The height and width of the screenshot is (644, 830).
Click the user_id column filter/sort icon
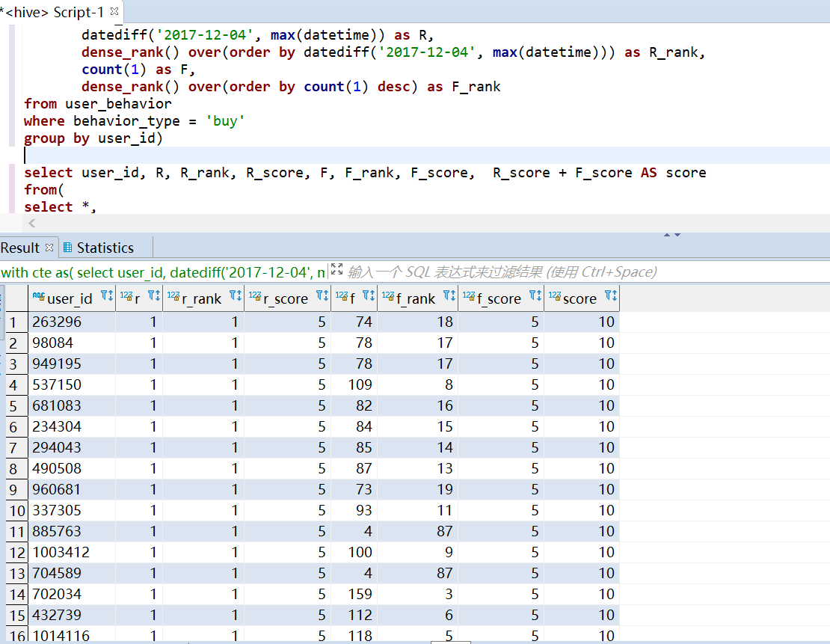coord(107,295)
